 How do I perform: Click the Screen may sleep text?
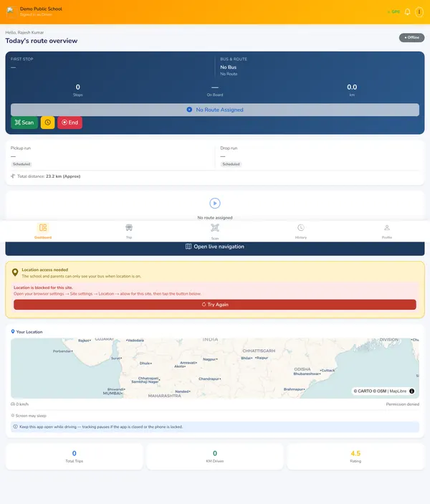31,416
